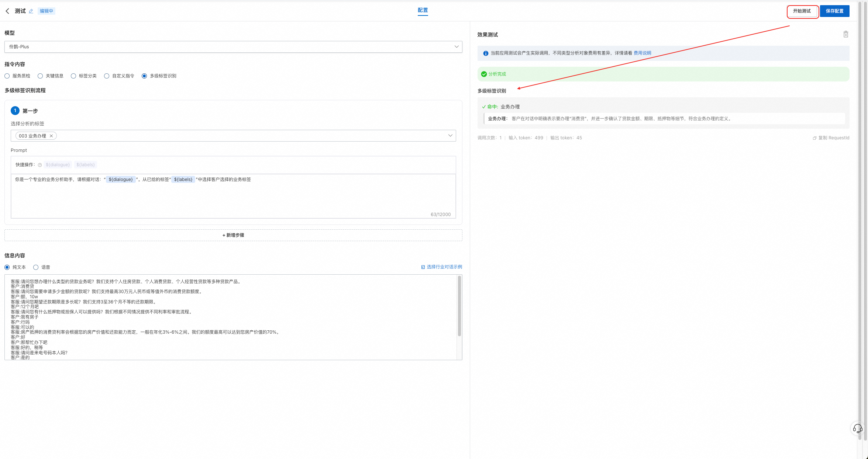This screenshot has width=868, height=459.
Task: Insert the ${labels} quick variable
Action: coord(86,165)
